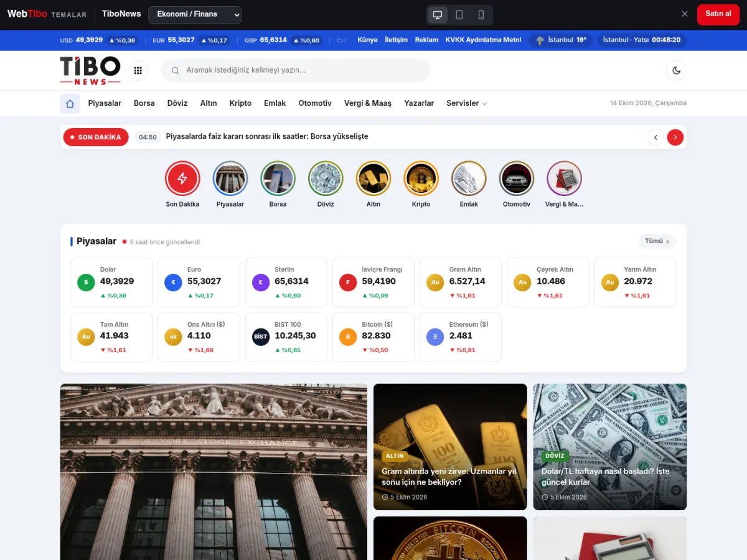Select the İsviçre Frangı market card

point(374,282)
